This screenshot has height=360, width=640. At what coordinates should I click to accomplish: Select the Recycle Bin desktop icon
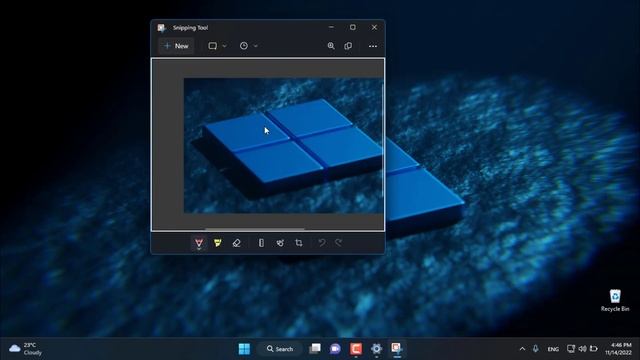tap(615, 300)
